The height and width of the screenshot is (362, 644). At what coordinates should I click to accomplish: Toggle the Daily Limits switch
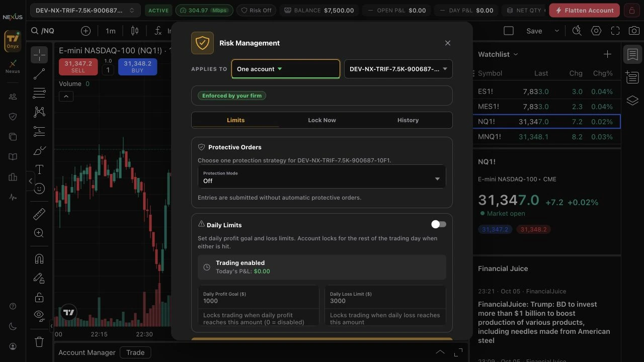(x=439, y=224)
